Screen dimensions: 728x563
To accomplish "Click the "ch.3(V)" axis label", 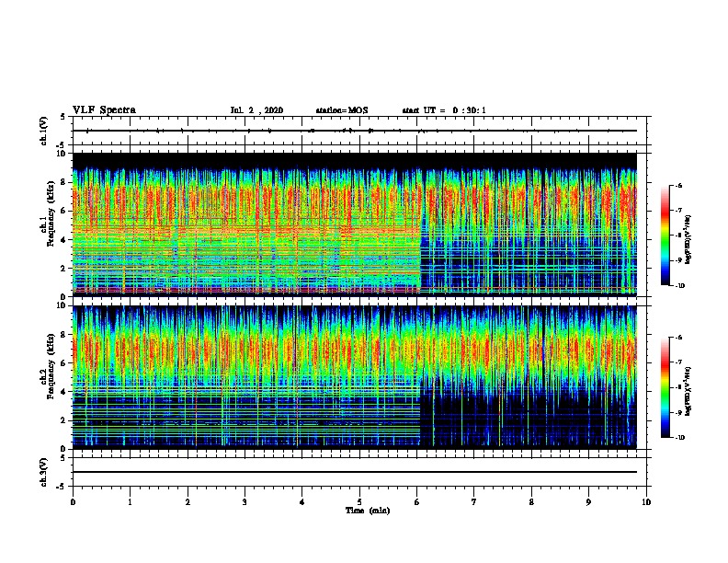I will pyautogui.click(x=44, y=472).
